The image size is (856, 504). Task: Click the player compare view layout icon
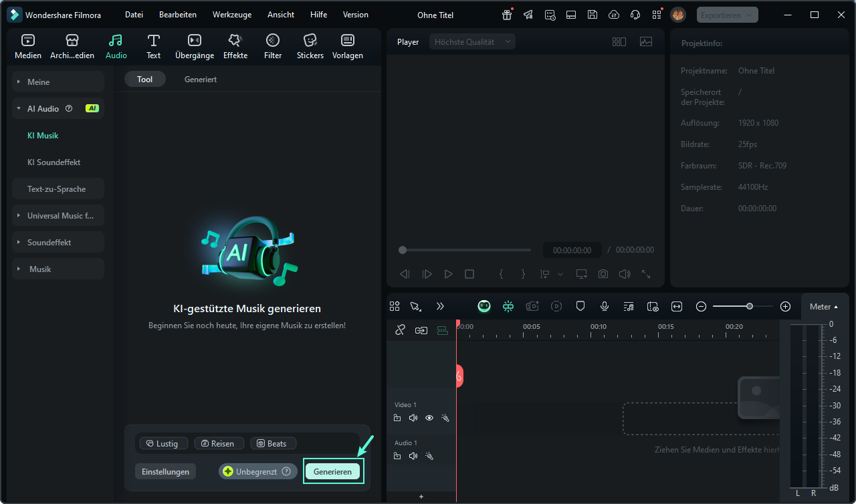pyautogui.click(x=619, y=41)
